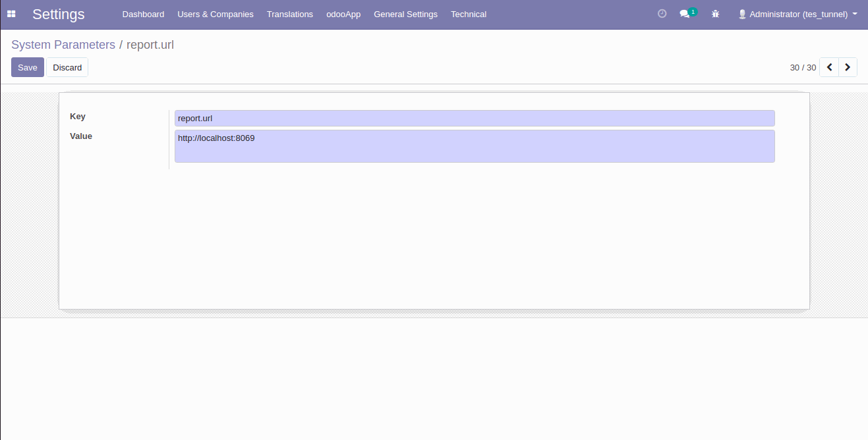Open the activities clock icon
868x440 pixels.
pyautogui.click(x=662, y=14)
